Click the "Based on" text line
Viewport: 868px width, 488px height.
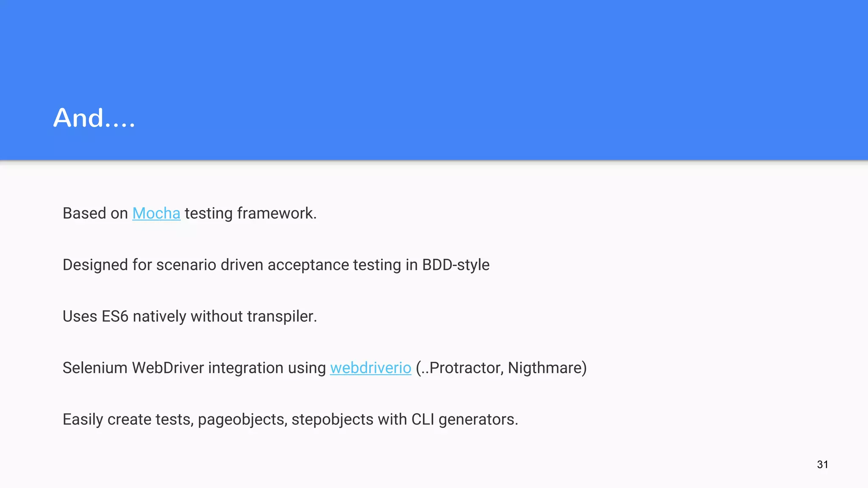pyautogui.click(x=189, y=213)
